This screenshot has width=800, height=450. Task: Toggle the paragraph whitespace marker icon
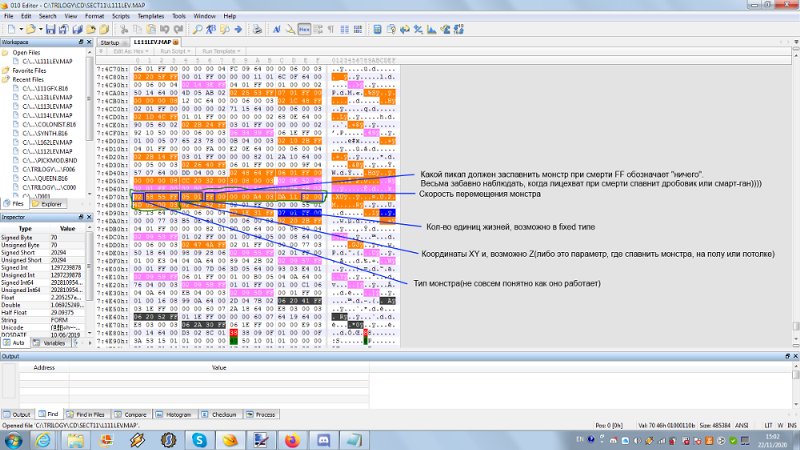[x=331, y=29]
